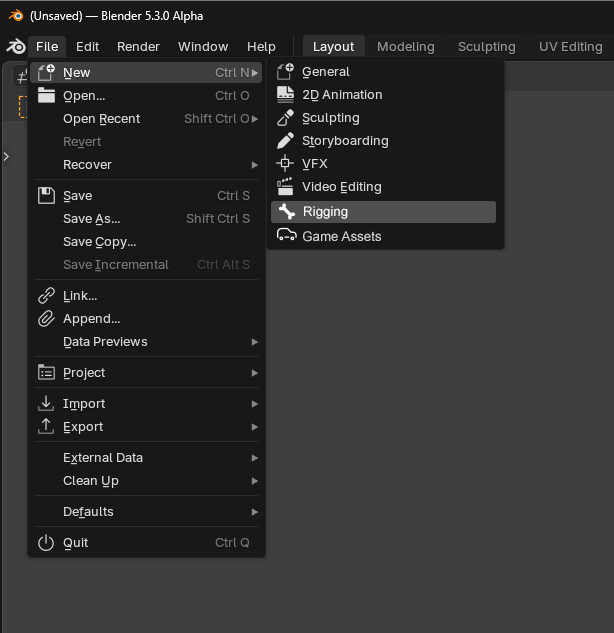Click the New entry Ctrl N shortcut text

pos(232,73)
